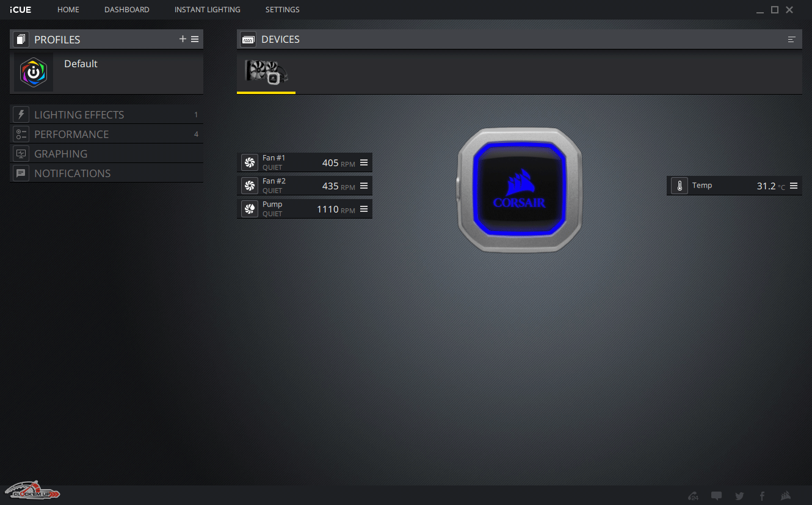Maximize the iCUE window

775,10
